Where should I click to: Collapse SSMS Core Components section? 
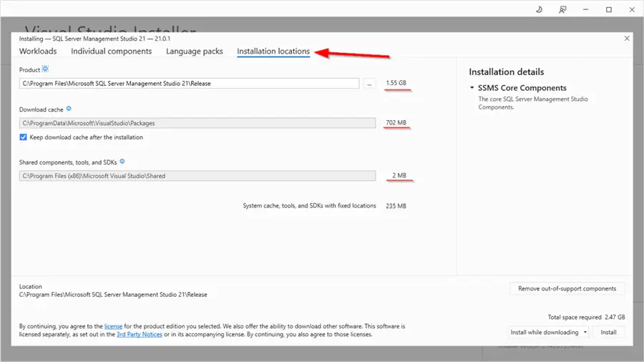[x=472, y=88]
